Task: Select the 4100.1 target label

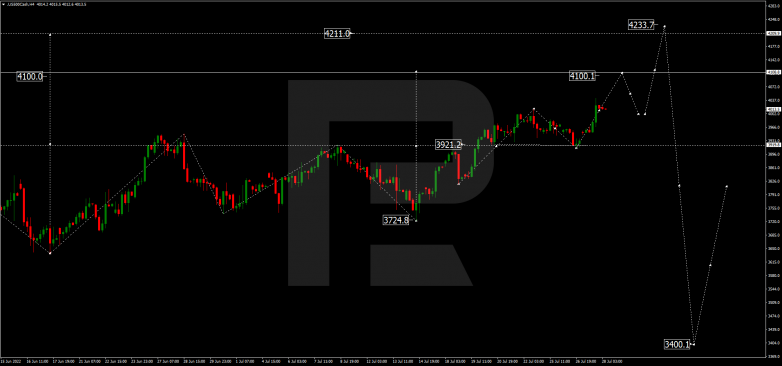Action: [x=582, y=76]
